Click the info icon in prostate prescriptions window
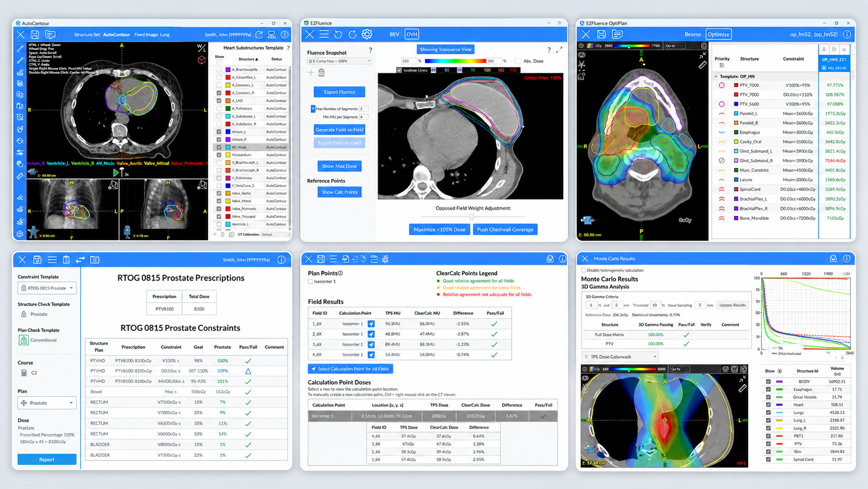 coord(281,260)
